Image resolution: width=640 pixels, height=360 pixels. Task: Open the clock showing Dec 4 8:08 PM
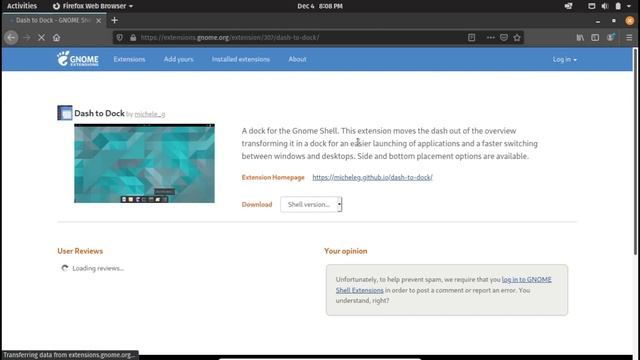(x=320, y=6)
